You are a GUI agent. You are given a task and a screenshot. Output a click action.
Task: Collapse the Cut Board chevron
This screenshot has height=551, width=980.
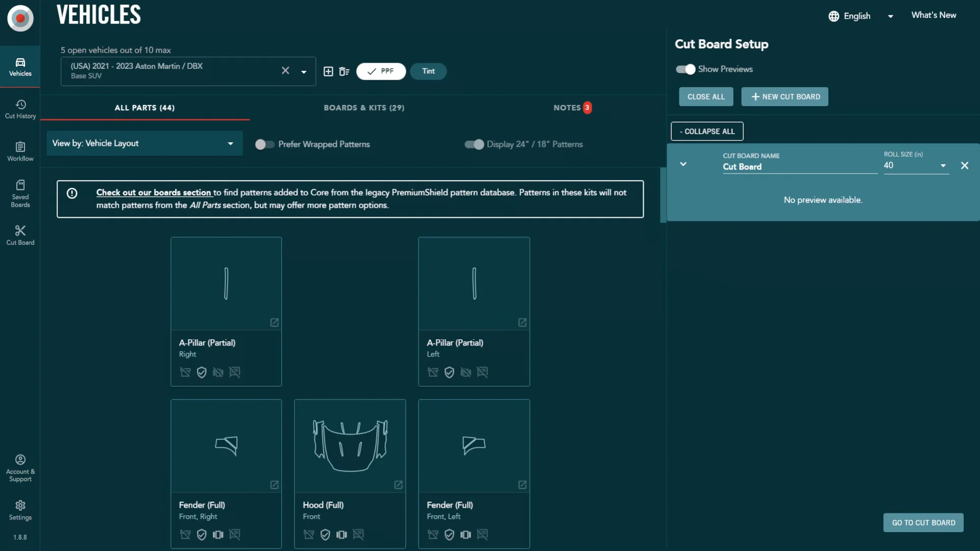click(x=683, y=164)
